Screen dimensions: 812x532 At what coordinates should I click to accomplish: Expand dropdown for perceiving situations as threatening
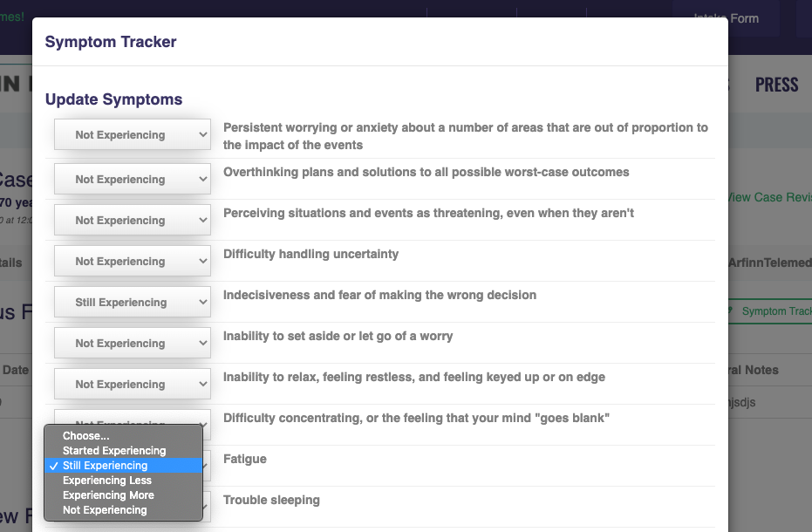click(132, 221)
